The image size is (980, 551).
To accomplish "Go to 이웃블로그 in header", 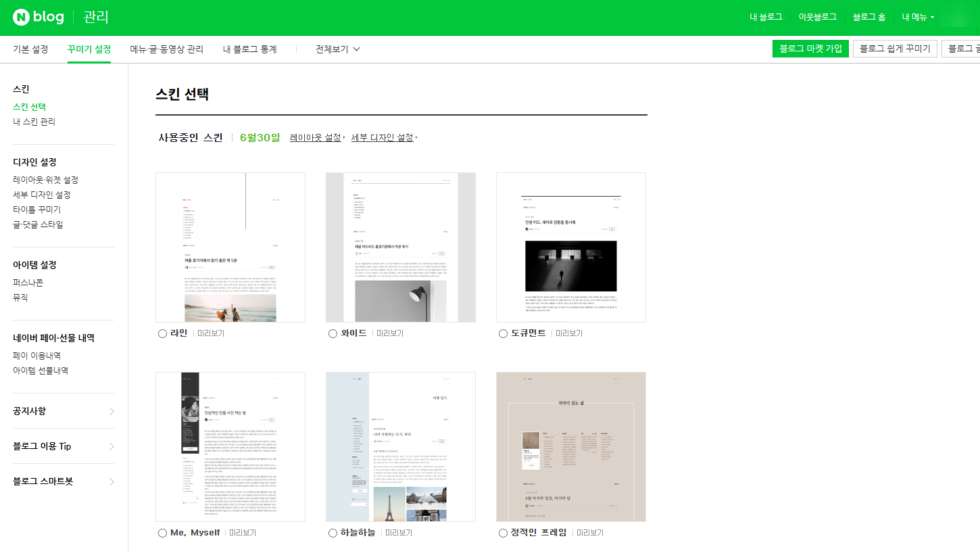I will [817, 17].
